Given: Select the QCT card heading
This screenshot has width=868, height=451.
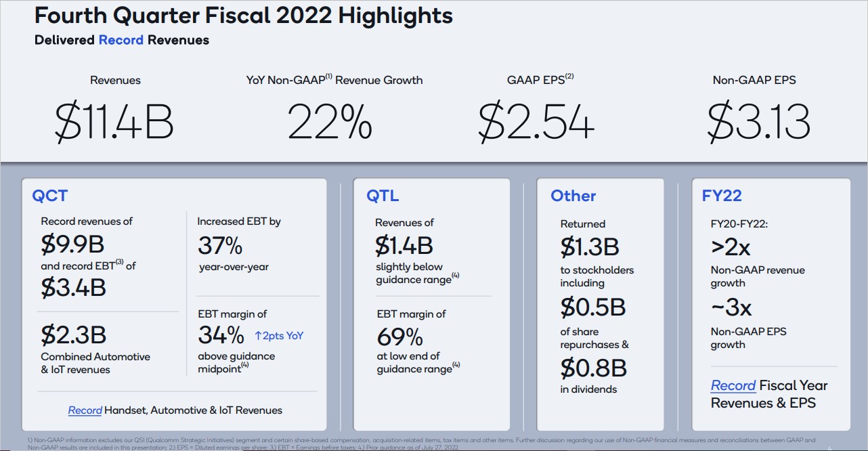Looking at the screenshot, I should click(50, 196).
